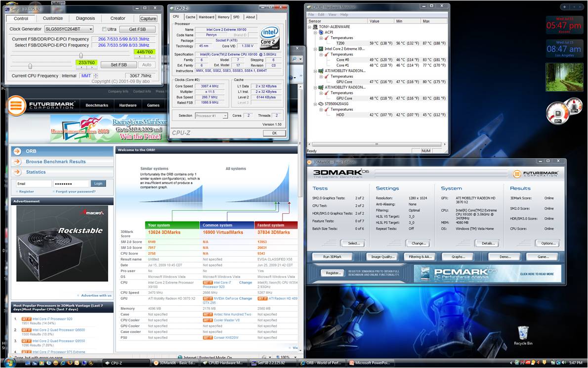Viewport: 588px width, 368px height.
Task: Click the GET IT badge beside Corsair HX620W
Action: click(x=208, y=338)
